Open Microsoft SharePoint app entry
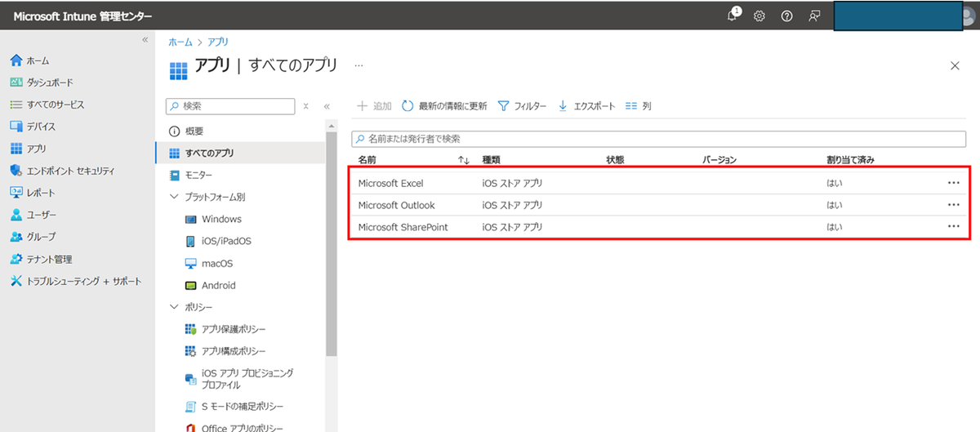The width and height of the screenshot is (980, 432). (403, 227)
